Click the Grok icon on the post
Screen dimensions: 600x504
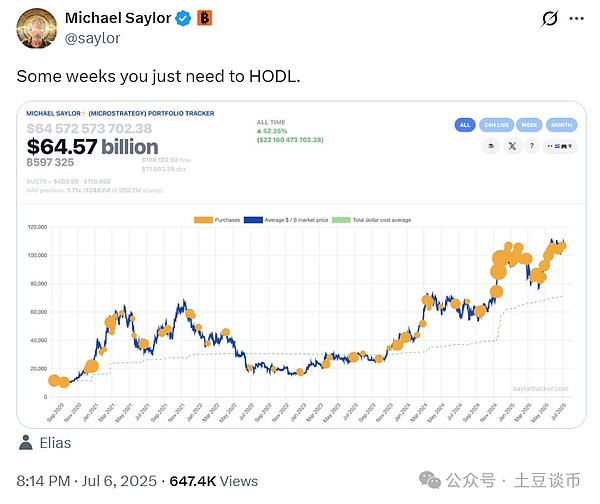549,19
